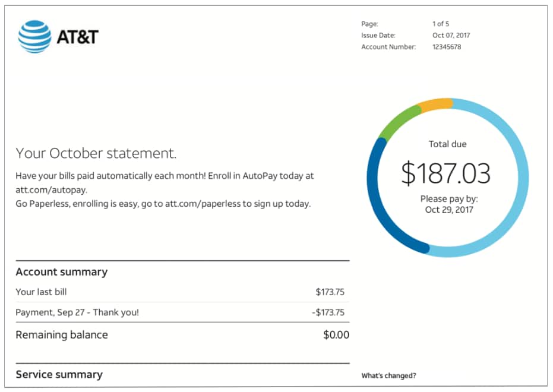Viewport: 553px width, 392px height.
Task: Click the "What's changed?" link
Action: (x=388, y=375)
